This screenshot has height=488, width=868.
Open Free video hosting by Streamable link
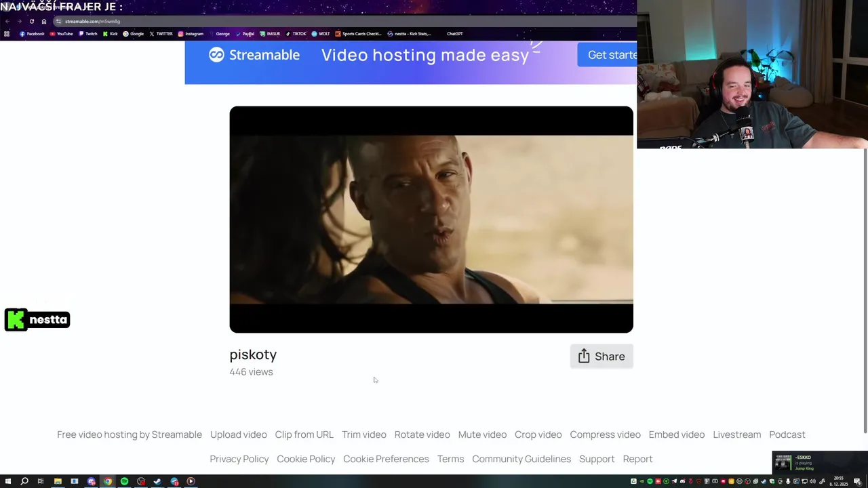point(130,434)
